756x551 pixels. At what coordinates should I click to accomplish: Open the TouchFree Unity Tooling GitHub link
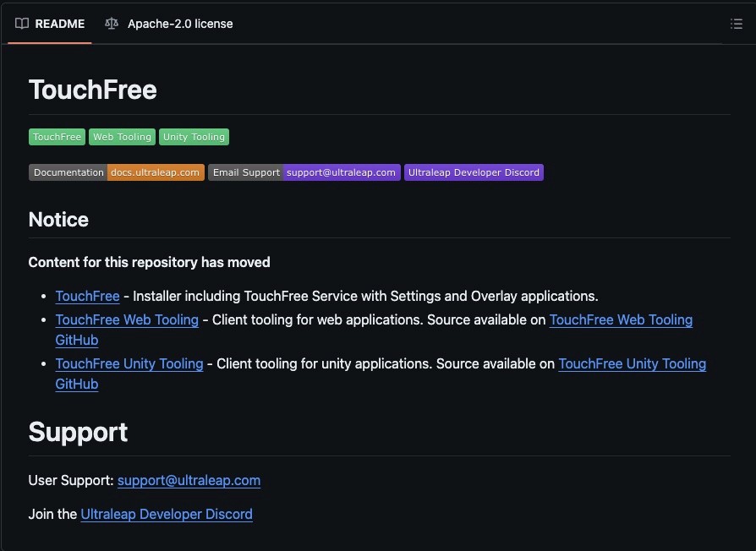632,363
